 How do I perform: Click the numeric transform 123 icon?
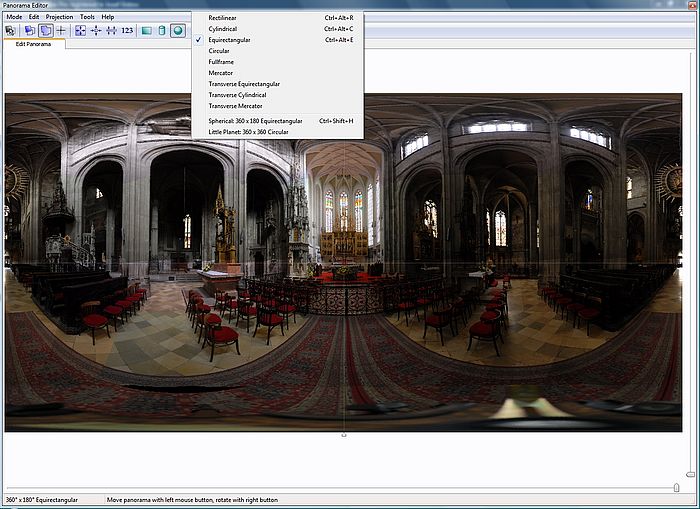point(127,31)
